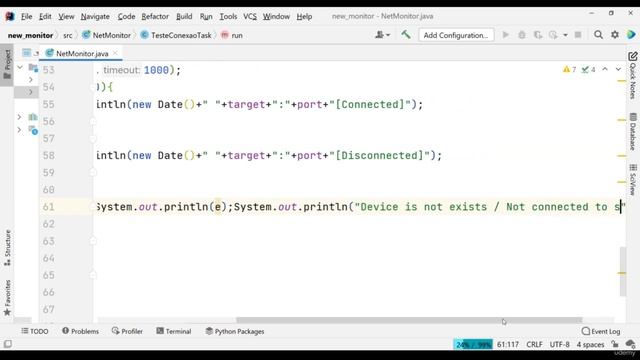Open the line separator CRLF selector
Image resolution: width=640 pixels, height=360 pixels.
coord(534,344)
